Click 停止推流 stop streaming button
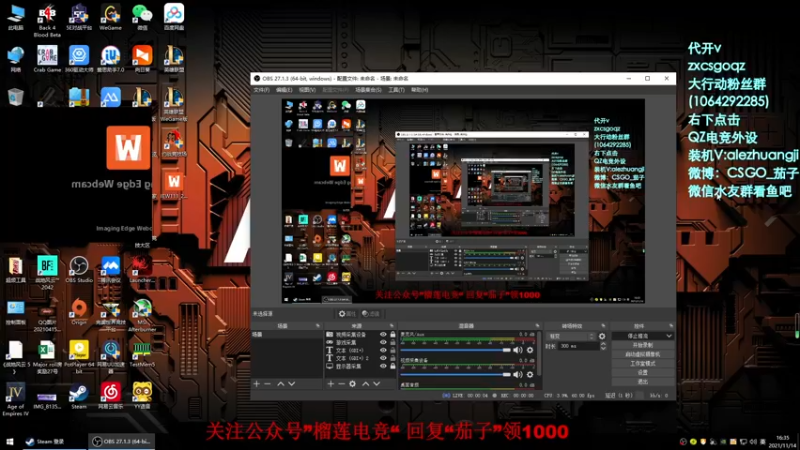The image size is (800, 450). coord(638,336)
